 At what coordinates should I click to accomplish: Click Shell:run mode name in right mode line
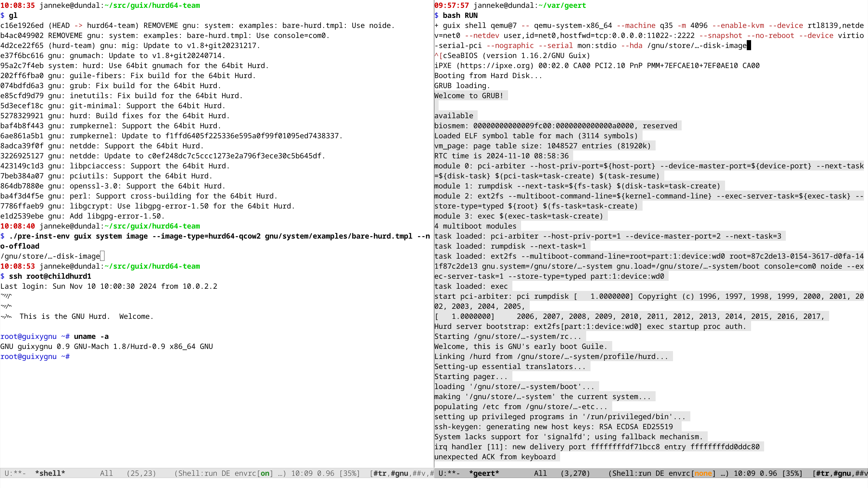(632, 473)
